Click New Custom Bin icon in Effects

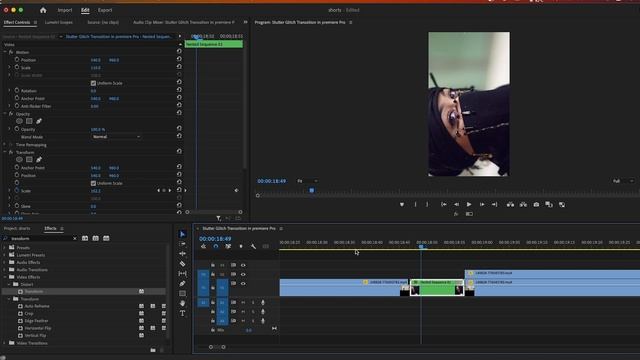153,350
